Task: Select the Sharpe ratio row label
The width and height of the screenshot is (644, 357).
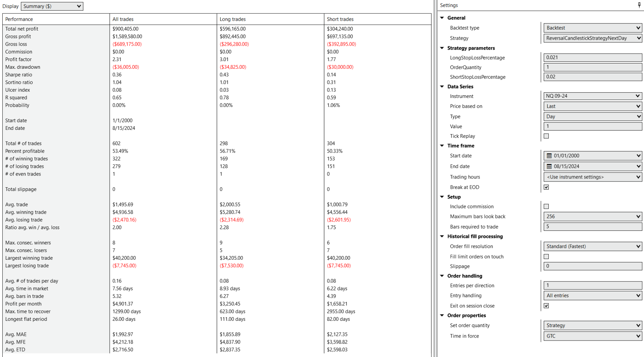Action: [19, 75]
